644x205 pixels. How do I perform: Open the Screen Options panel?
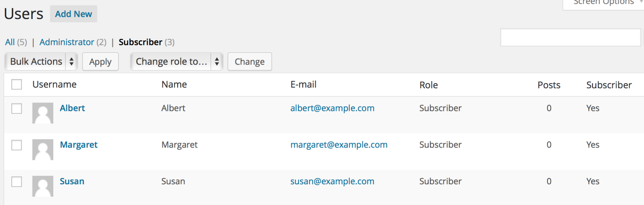604,3
